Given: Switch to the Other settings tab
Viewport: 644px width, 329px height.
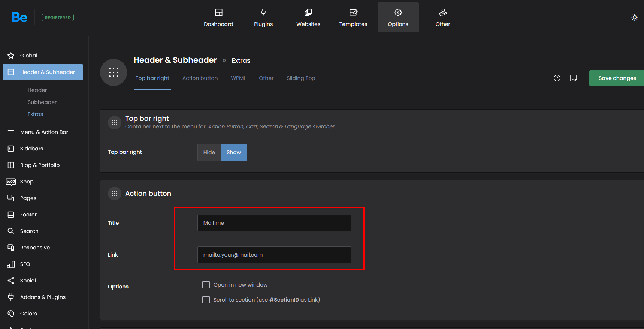Looking at the screenshot, I should coord(266,78).
